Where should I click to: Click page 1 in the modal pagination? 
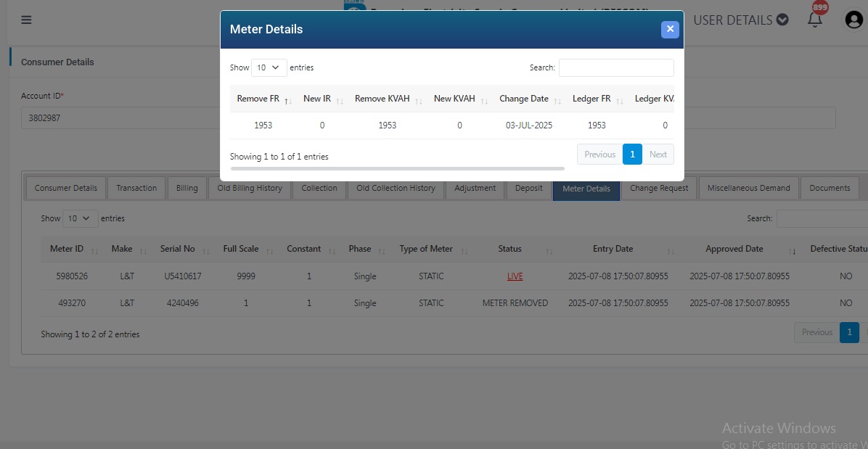632,155
